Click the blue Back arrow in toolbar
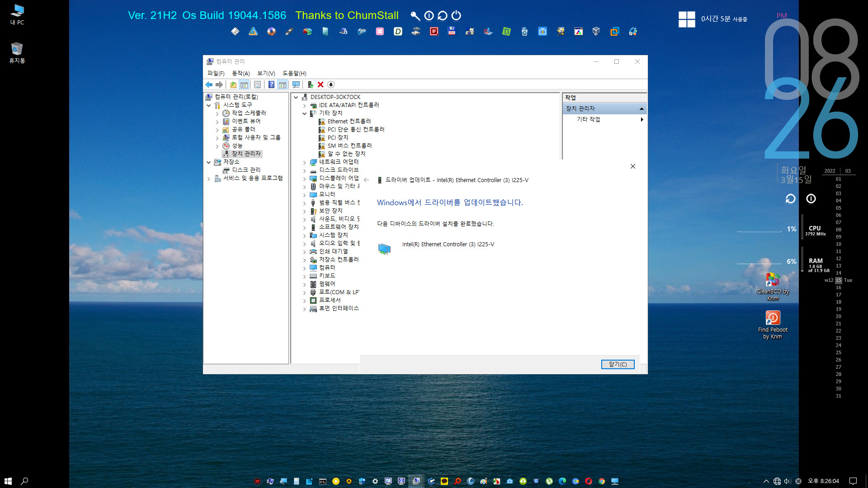 (209, 84)
